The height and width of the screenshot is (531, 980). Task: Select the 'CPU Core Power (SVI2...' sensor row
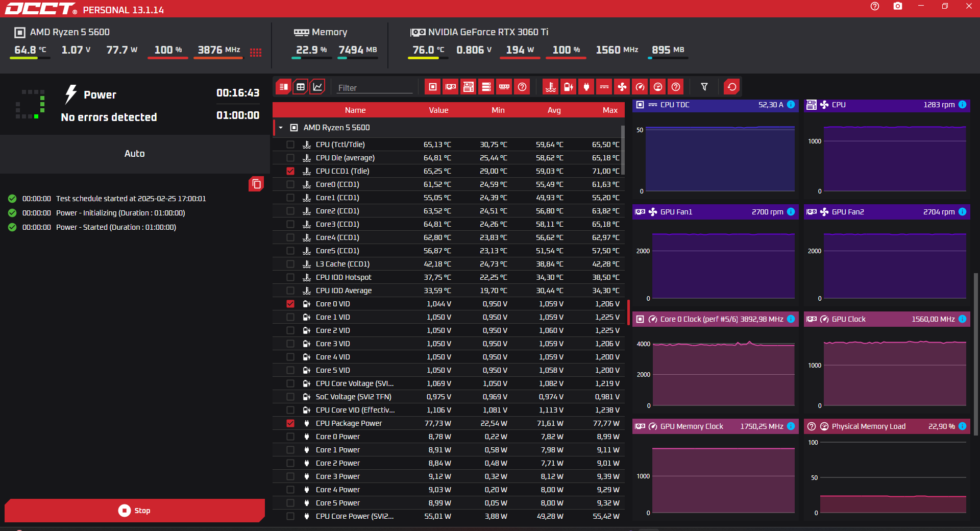[x=449, y=516]
